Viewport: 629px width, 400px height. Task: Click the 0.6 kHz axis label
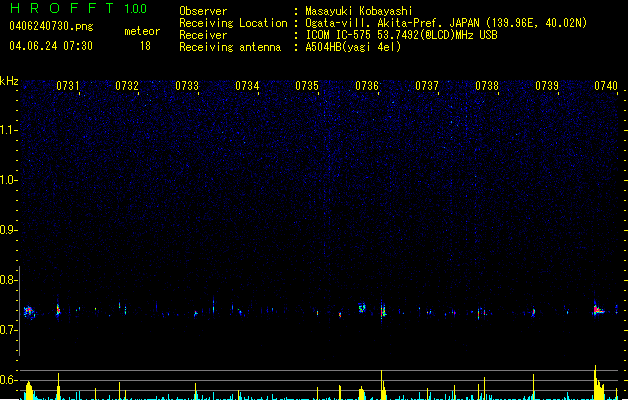click(8, 380)
